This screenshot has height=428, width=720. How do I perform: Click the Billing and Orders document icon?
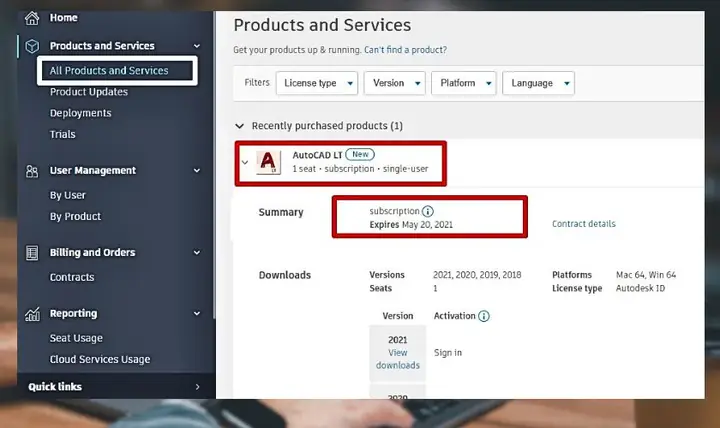tap(32, 253)
